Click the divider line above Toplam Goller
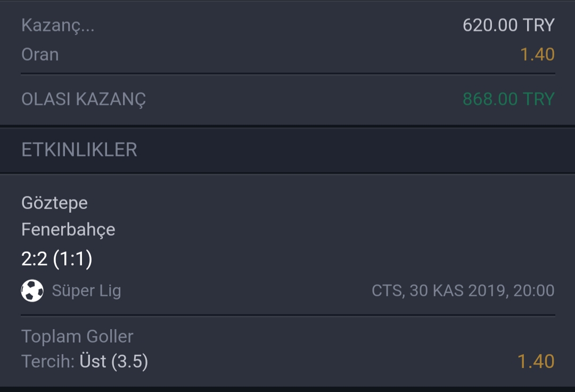This screenshot has width=575, height=392. (x=288, y=315)
